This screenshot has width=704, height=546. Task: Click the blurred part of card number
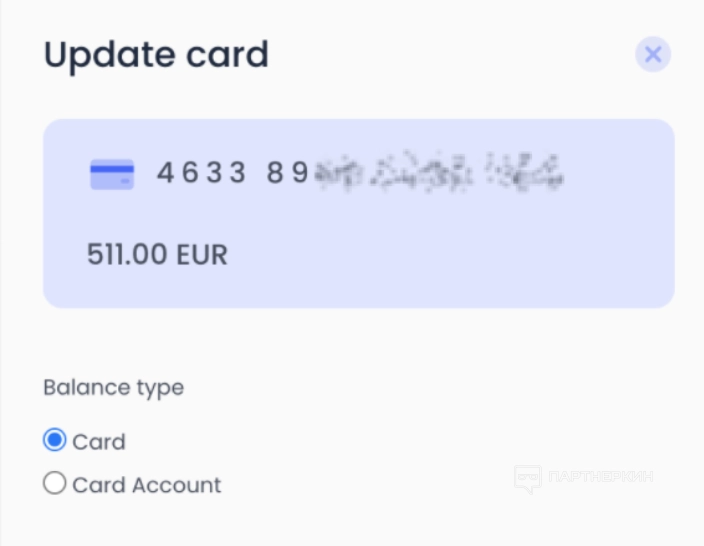click(x=440, y=174)
